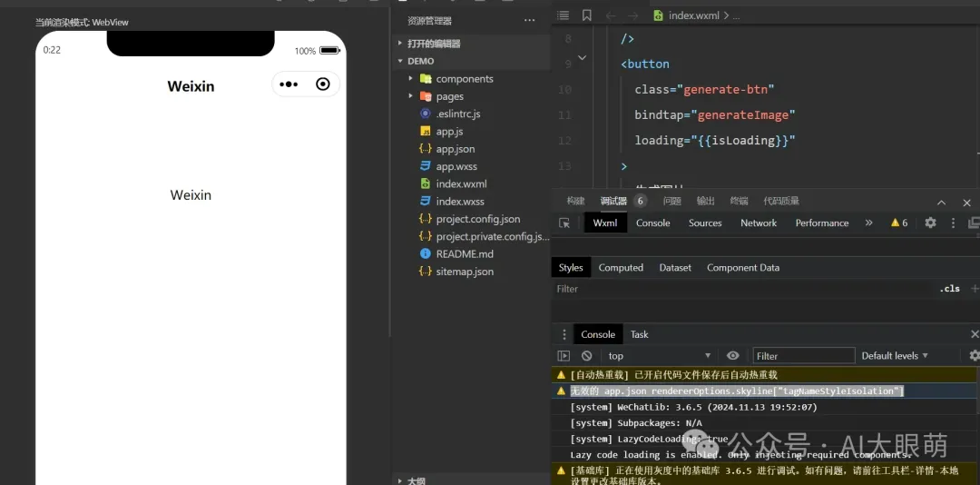980x485 pixels.
Task: Toggle the .cls element classes editor
Action: point(950,289)
